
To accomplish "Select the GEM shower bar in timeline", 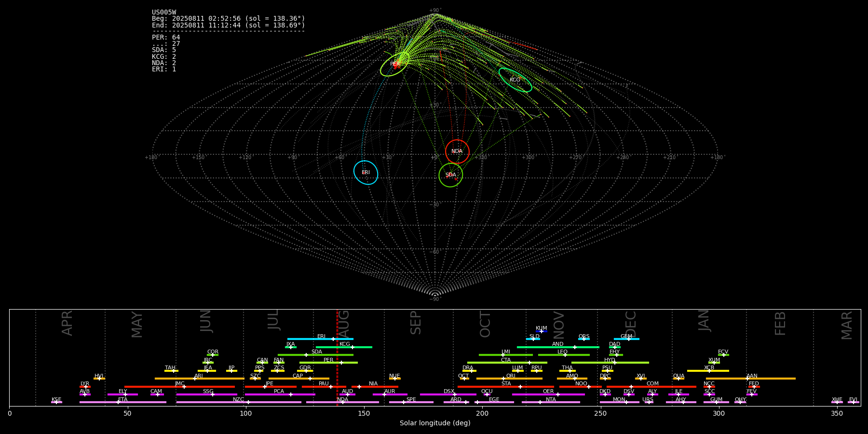I will [626, 339].
